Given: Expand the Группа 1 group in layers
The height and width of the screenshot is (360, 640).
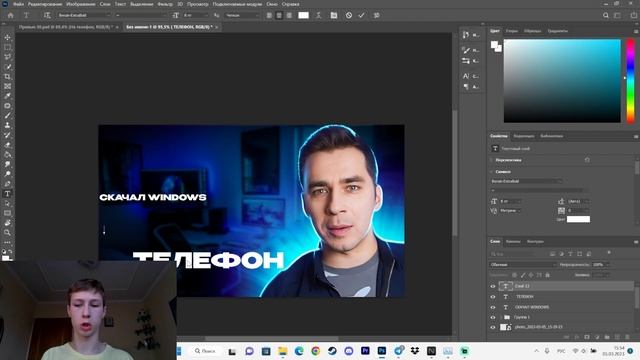Looking at the screenshot, I should [500, 317].
